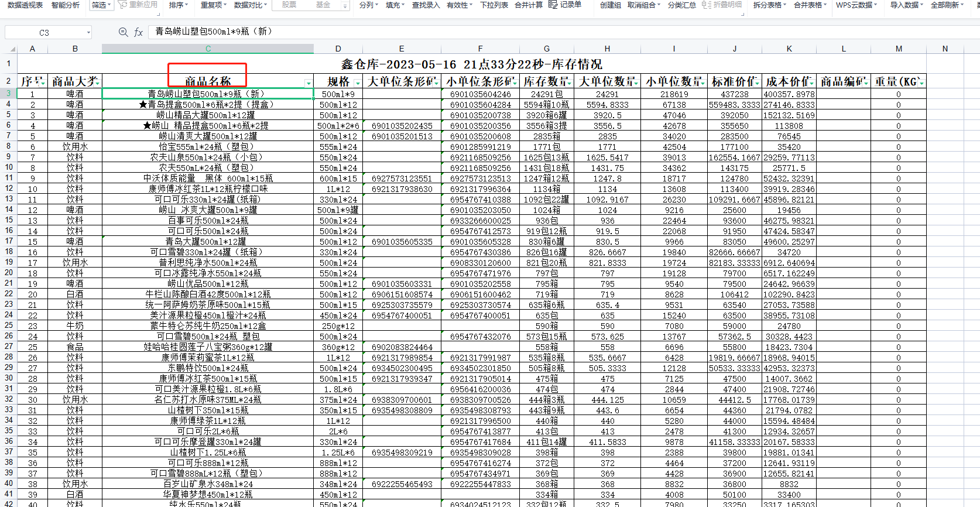The width and height of the screenshot is (980, 507).
Task: Open the filter arrow on 标准价值 header
Action: point(757,83)
